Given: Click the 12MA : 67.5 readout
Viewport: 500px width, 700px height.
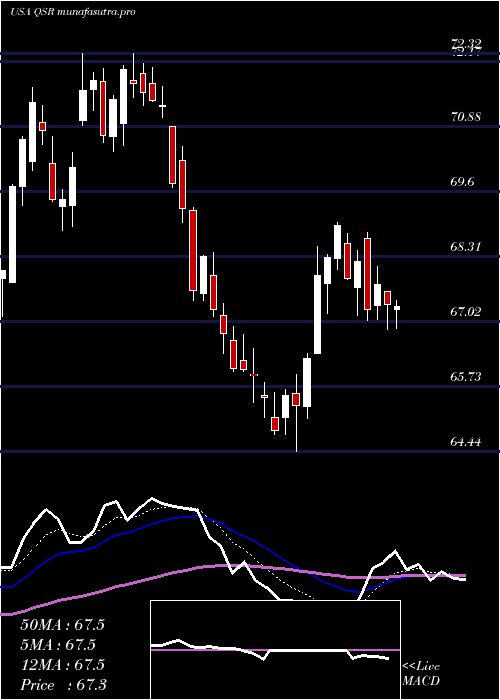Looking at the screenshot, I should pos(62,665).
